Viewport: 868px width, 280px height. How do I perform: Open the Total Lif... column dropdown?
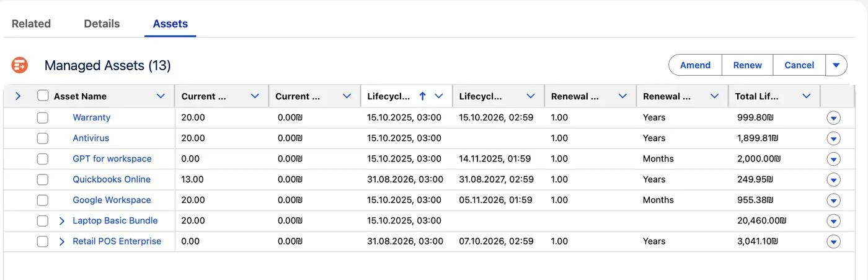(807, 96)
